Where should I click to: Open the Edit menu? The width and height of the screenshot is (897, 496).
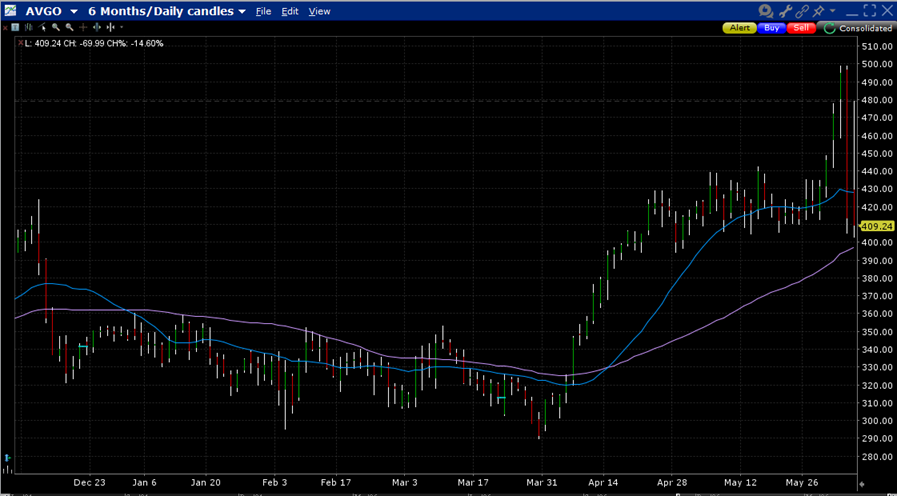290,11
